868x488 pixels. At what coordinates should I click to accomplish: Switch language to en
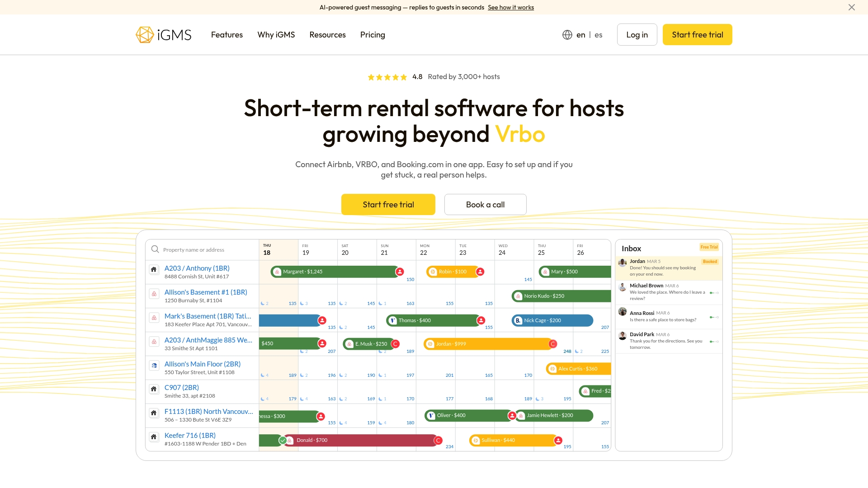click(581, 35)
